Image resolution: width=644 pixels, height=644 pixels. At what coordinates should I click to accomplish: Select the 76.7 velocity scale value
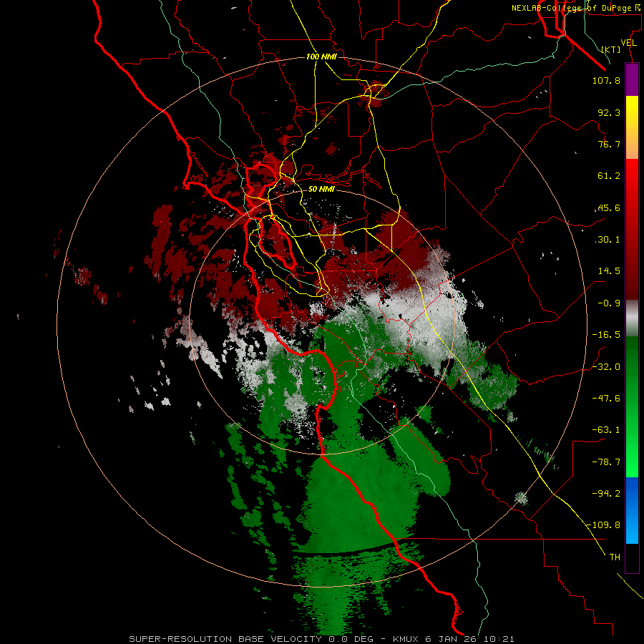(x=609, y=144)
